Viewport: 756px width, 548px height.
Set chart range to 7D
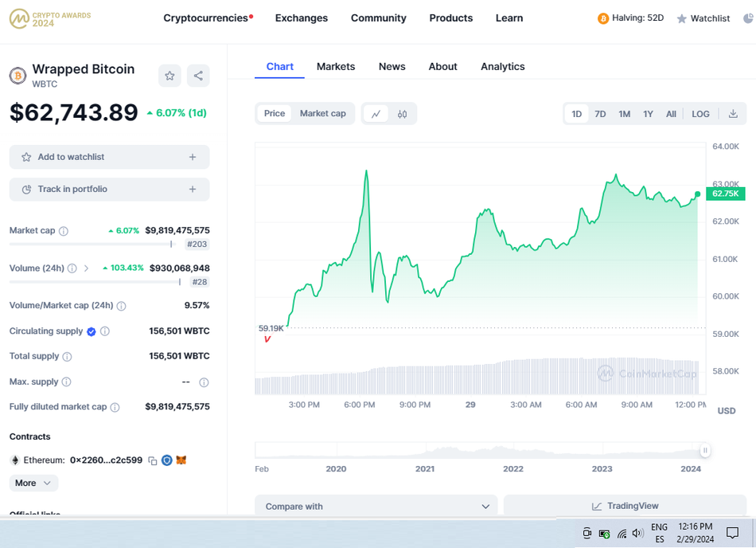coord(600,114)
